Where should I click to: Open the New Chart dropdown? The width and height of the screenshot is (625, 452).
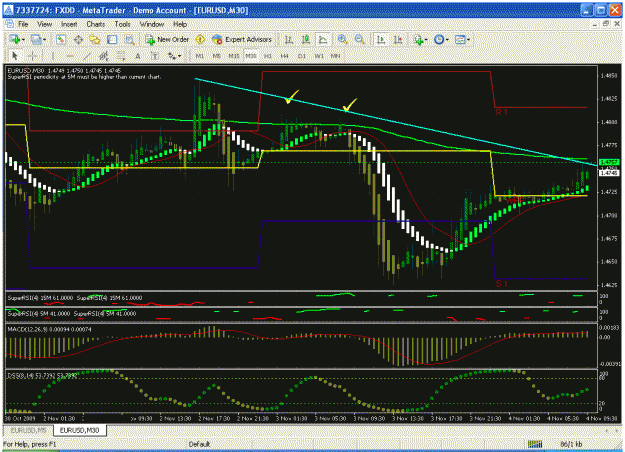pos(17,39)
